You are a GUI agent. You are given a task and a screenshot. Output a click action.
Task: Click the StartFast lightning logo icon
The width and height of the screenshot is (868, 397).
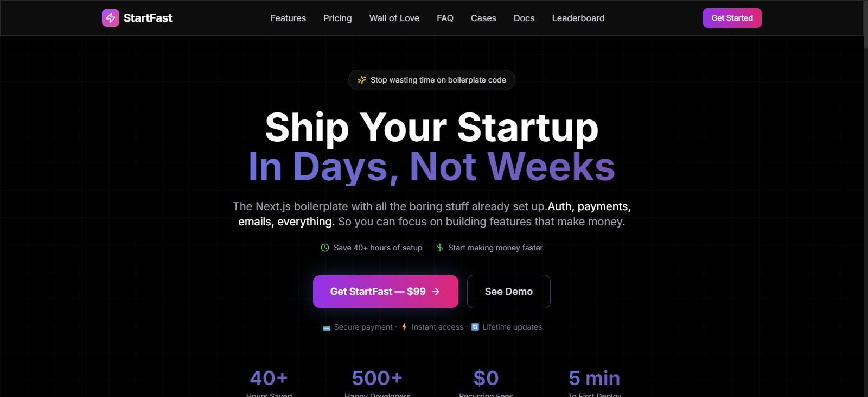tap(111, 18)
